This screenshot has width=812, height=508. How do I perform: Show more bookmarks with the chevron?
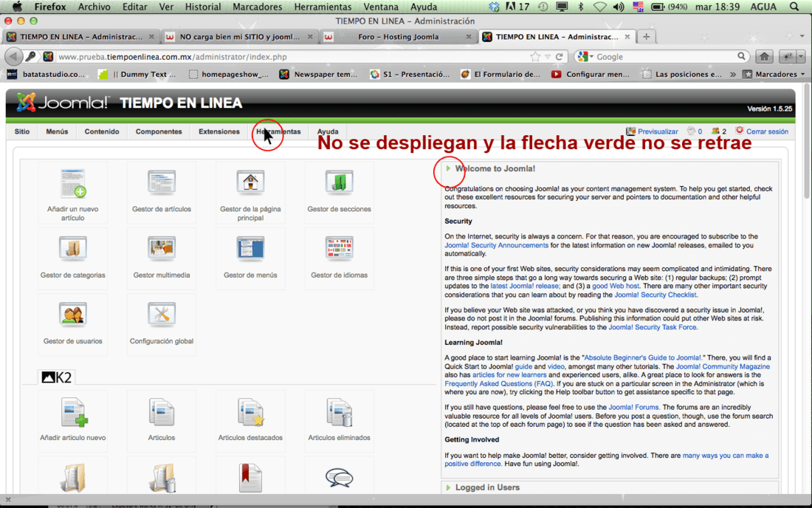coord(733,74)
